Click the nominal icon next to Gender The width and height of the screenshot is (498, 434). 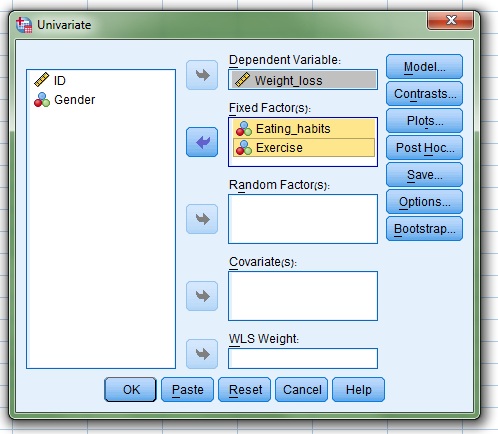42,100
